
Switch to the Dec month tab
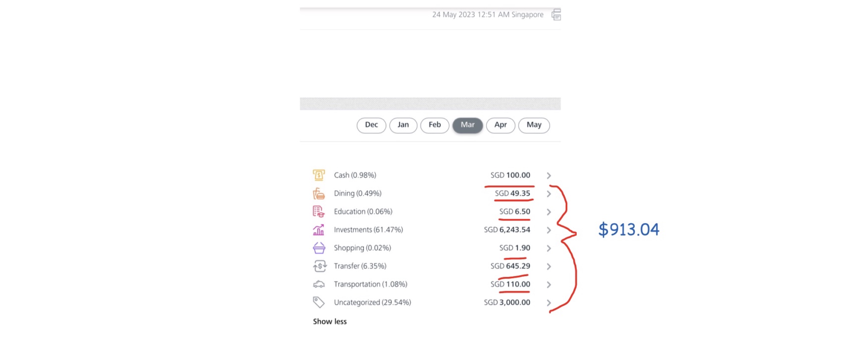(371, 125)
